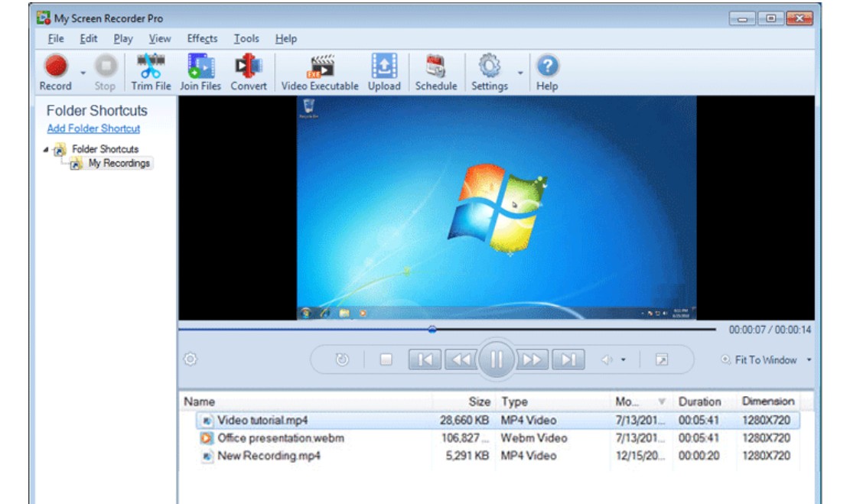
Task: Jump to the previous file
Action: [x=425, y=359]
